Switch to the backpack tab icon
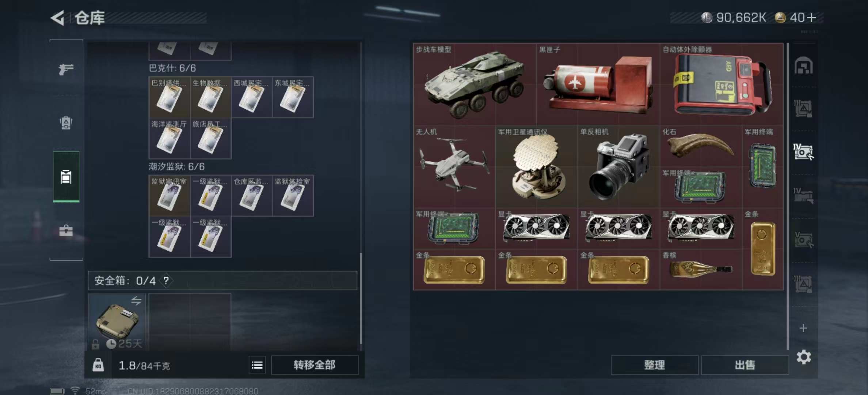868x395 pixels. pyautogui.click(x=66, y=123)
